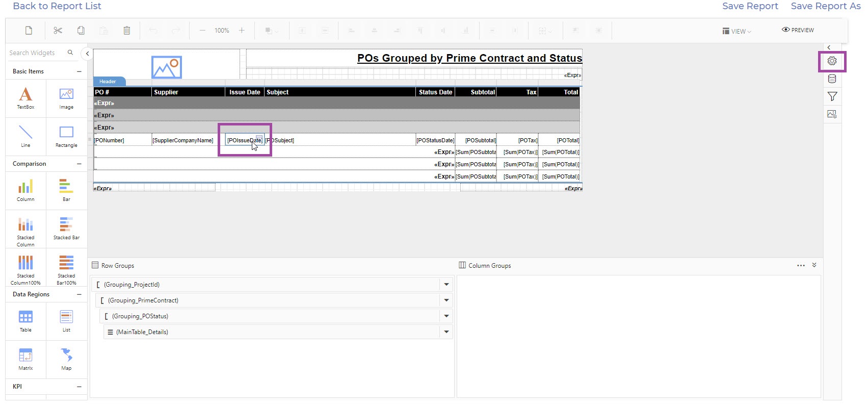868x406 pixels.
Task: Open MainTable_Details dropdown arrow
Action: [446, 332]
